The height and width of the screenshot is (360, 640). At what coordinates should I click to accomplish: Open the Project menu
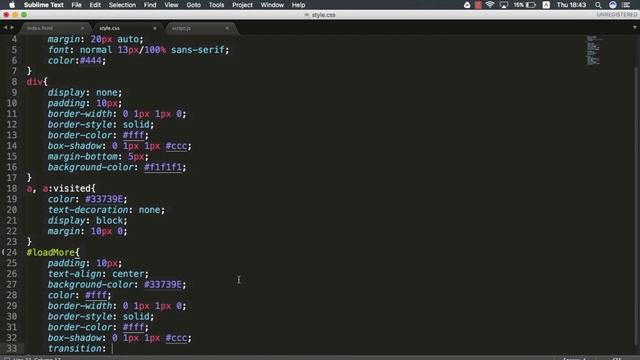click(242, 5)
